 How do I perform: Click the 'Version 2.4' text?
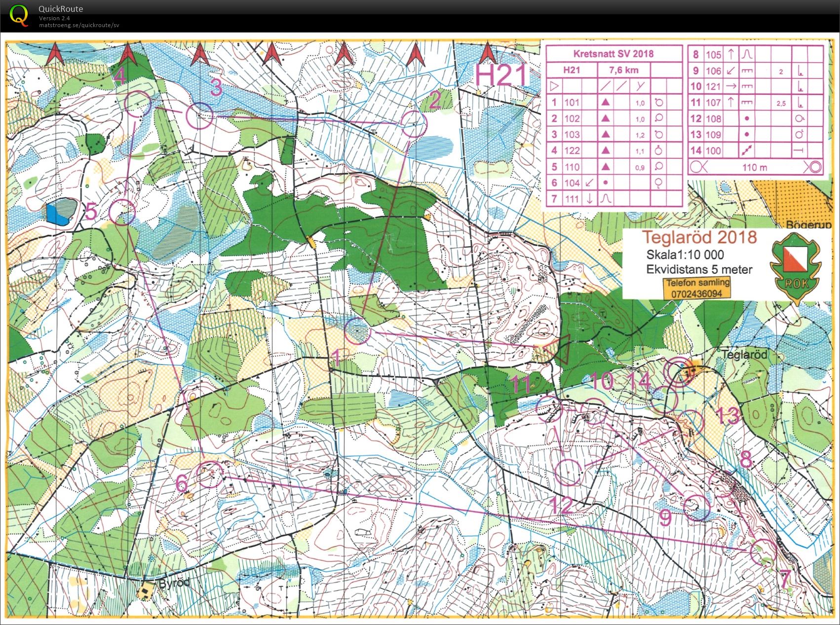pyautogui.click(x=55, y=18)
